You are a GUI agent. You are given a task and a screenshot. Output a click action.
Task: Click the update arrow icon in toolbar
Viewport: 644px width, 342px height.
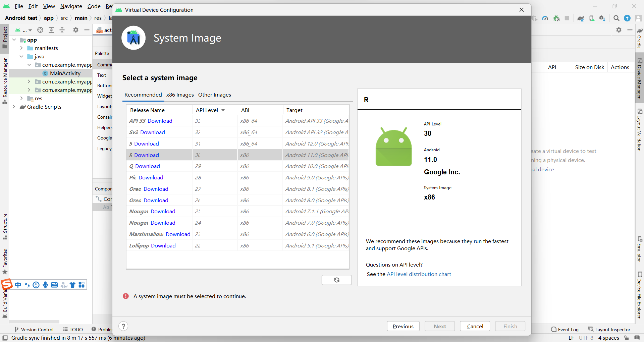pos(627,18)
